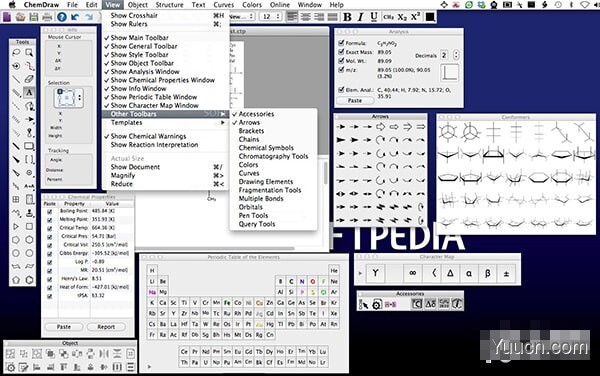Select Sodium (Na) in Periodic Table
Viewport: 600px width, 376px height.
click(152, 292)
